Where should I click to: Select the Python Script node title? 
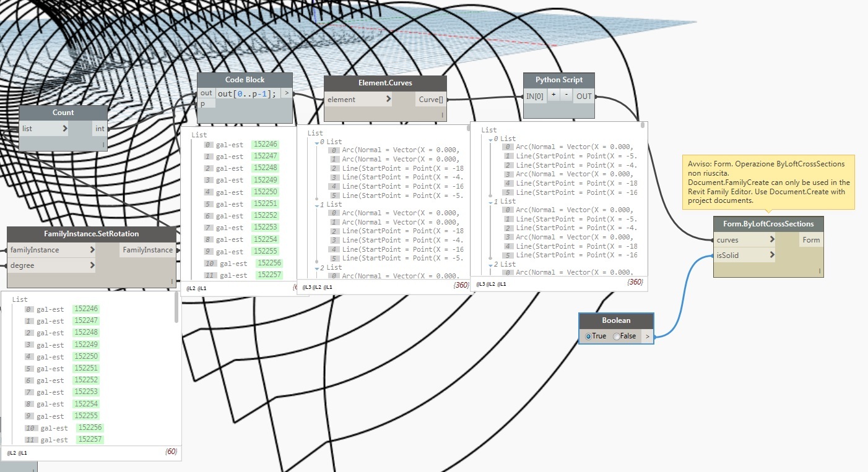click(x=558, y=80)
